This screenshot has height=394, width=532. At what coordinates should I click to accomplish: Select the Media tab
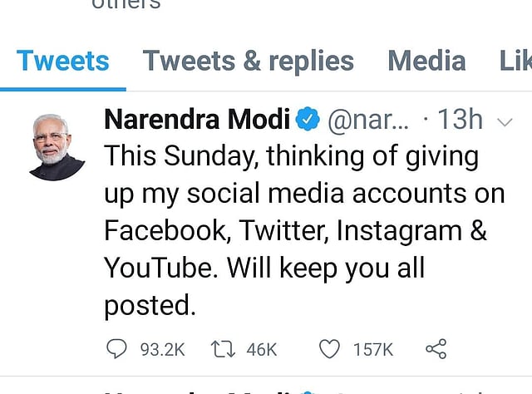click(426, 61)
